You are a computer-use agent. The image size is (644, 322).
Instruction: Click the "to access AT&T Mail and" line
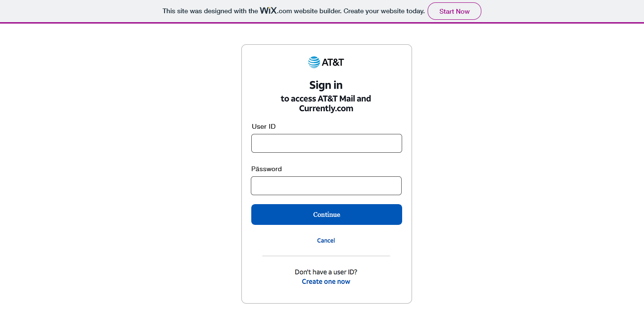point(326,99)
